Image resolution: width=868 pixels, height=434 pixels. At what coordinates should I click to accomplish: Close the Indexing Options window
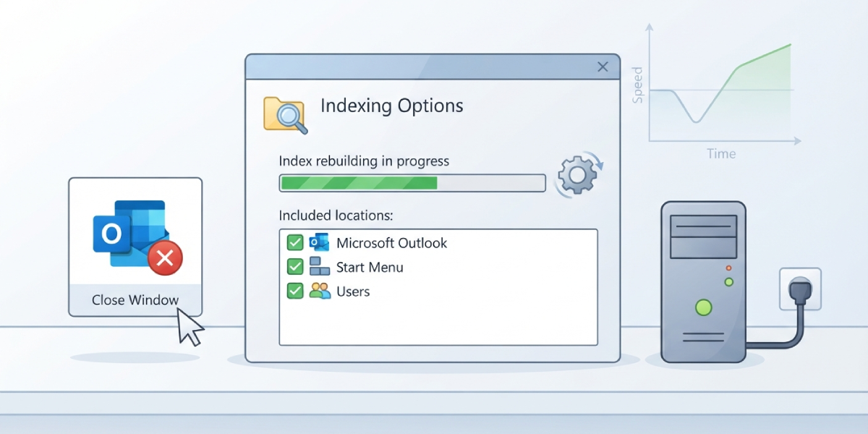(603, 67)
